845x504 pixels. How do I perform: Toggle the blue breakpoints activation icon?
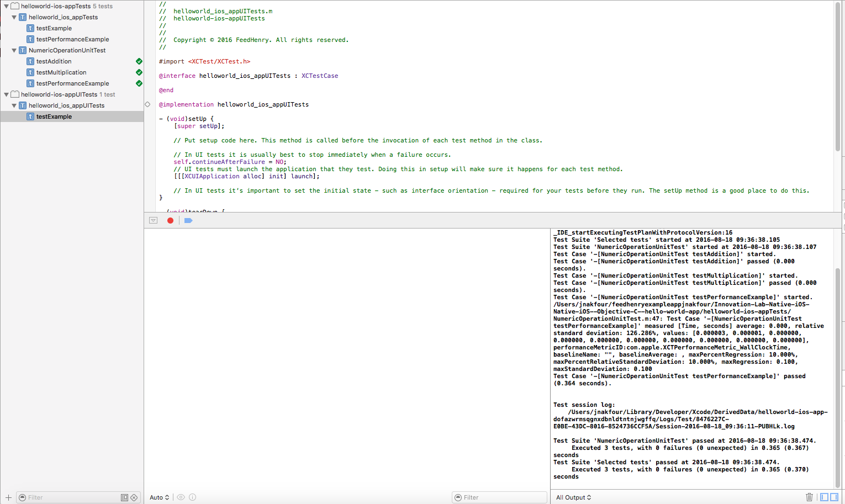point(188,220)
